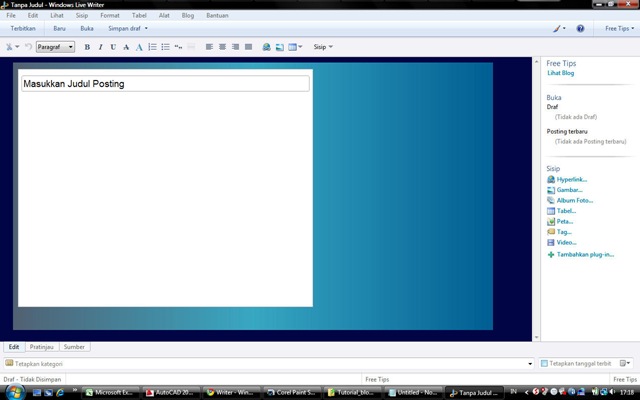
Task: Toggle bold formatting
Action: [87, 47]
